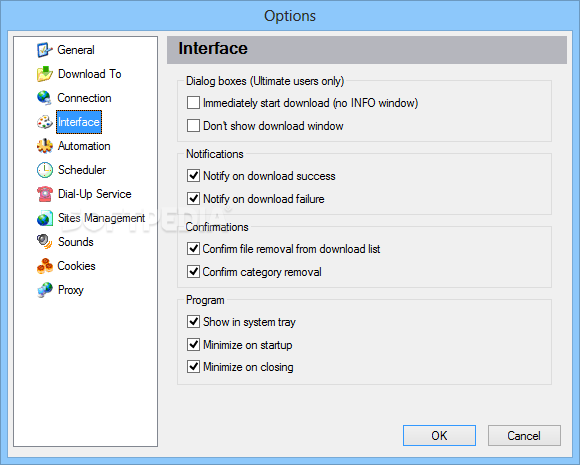Select Dial-Up Service in the list
580x465 pixels.
point(95,194)
